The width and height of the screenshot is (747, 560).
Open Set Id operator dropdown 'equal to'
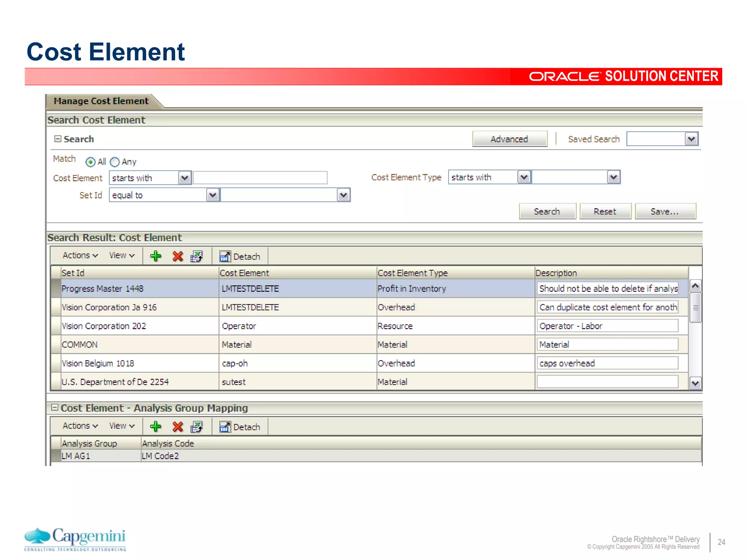[x=213, y=195]
